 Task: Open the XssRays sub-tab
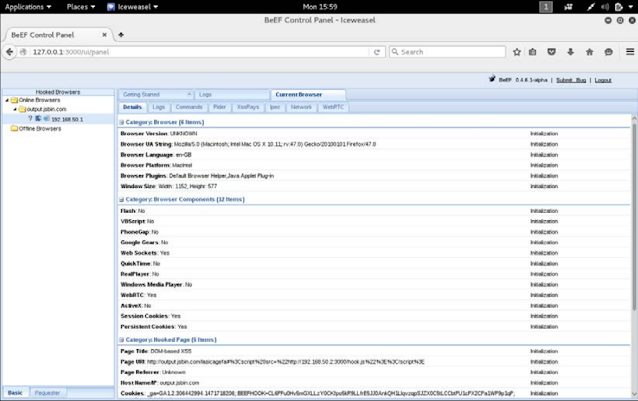click(248, 107)
